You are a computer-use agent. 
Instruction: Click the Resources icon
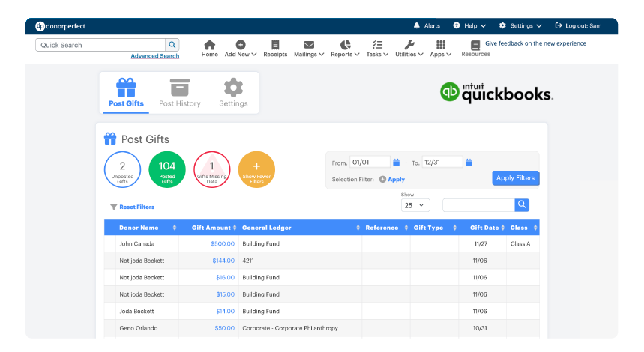(475, 45)
